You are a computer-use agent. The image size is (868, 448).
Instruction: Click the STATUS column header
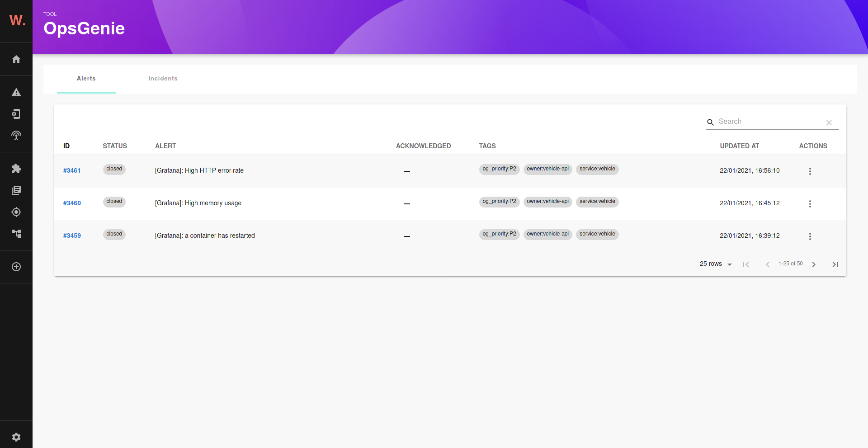pos(115,146)
